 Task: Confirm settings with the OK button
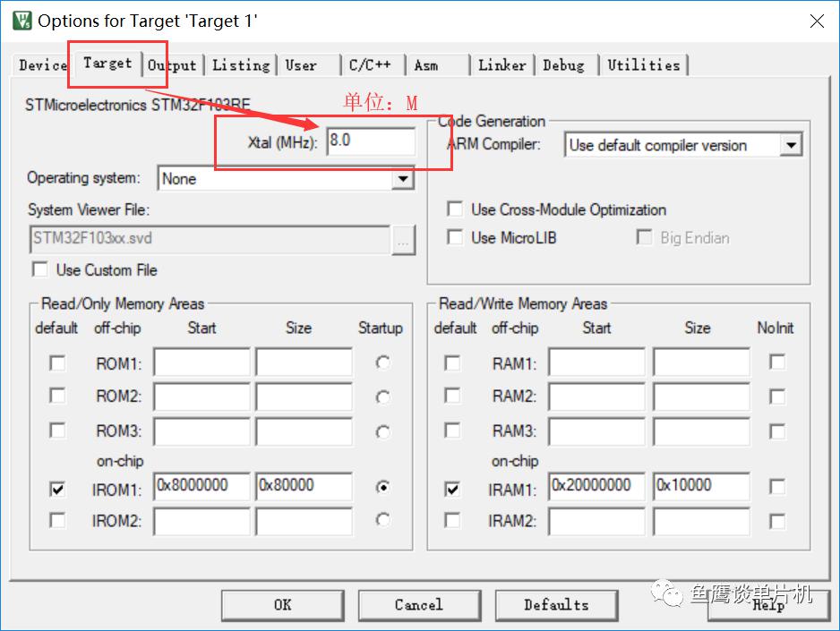(283, 605)
